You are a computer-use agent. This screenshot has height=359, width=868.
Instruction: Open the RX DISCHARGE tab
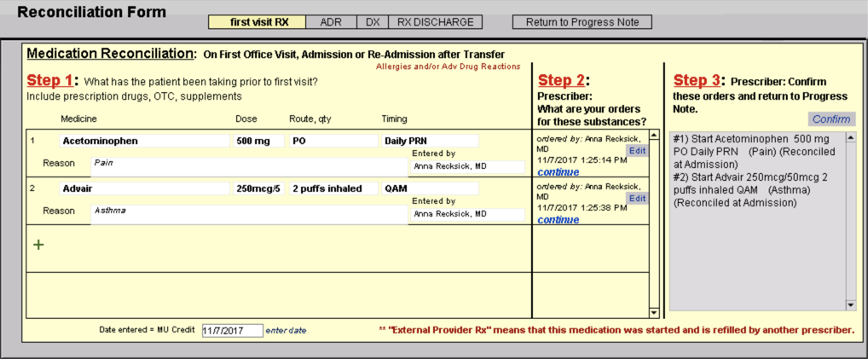[x=435, y=22]
